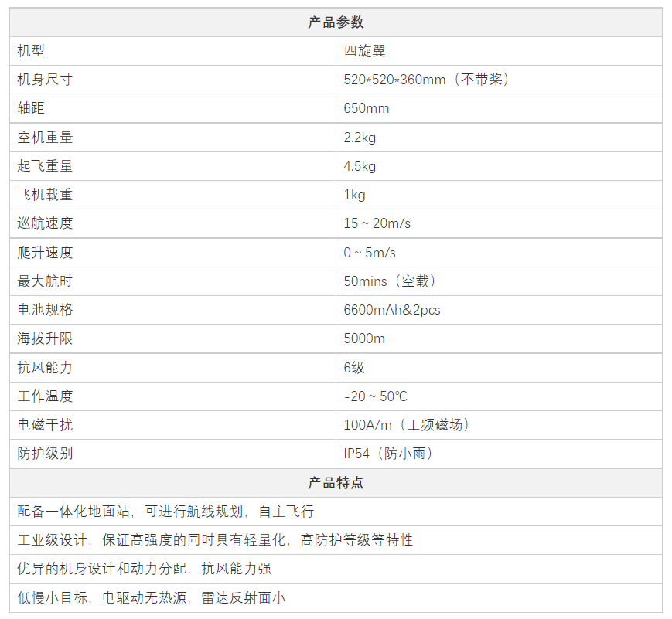The image size is (672, 619).
Task: Click the IP54（防小雨）protection value
Action: point(389,454)
